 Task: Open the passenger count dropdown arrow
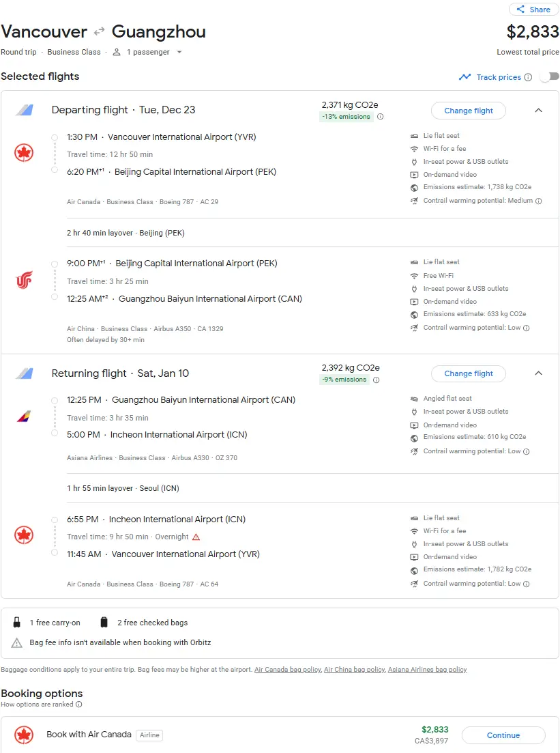pyautogui.click(x=179, y=52)
